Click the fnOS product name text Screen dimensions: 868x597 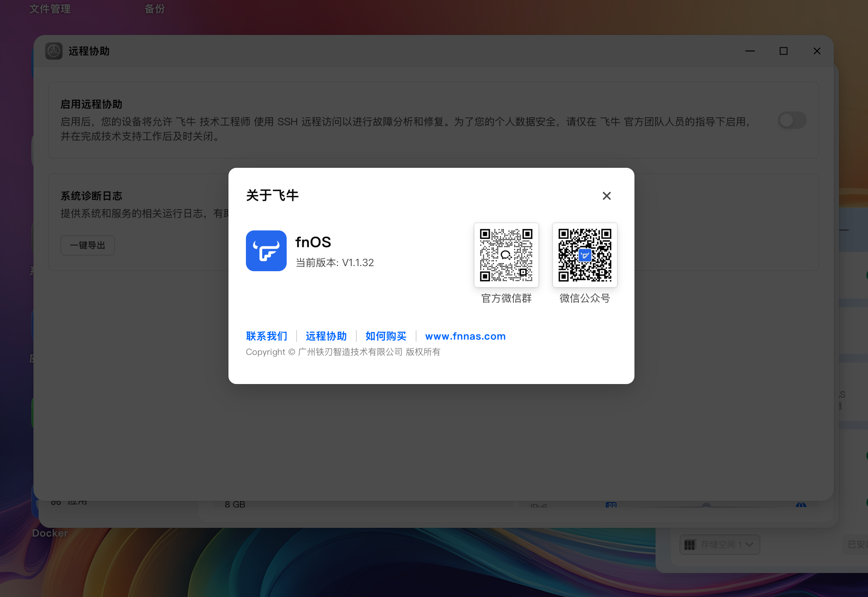tap(313, 242)
